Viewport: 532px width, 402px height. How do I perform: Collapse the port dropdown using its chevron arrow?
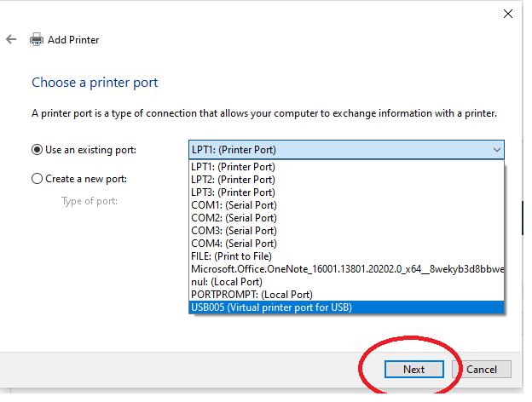point(496,150)
